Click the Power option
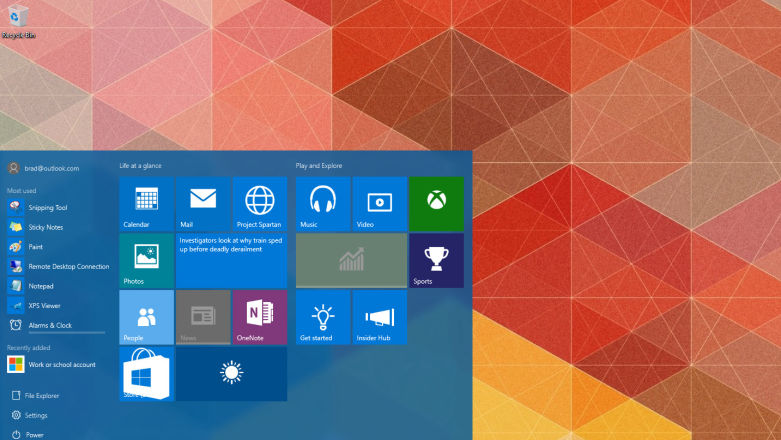The width and height of the screenshot is (781, 440). pyautogui.click(x=27, y=435)
